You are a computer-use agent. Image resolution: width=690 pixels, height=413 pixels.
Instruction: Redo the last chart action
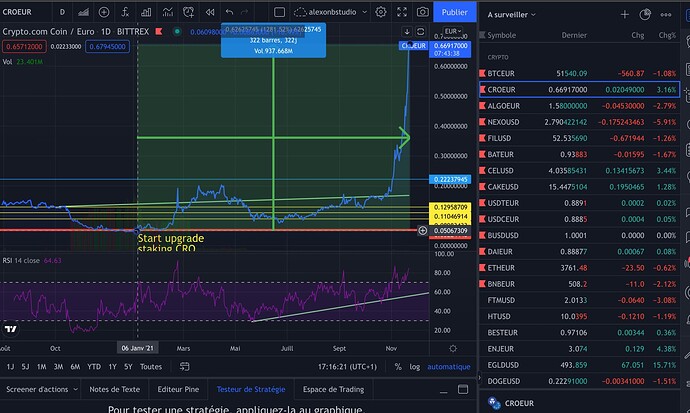245,12
